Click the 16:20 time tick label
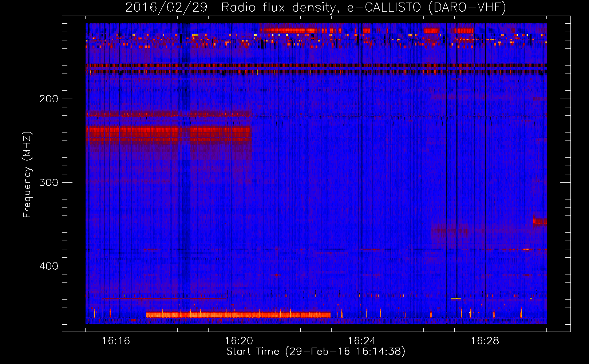589x364 pixels. [x=239, y=341]
